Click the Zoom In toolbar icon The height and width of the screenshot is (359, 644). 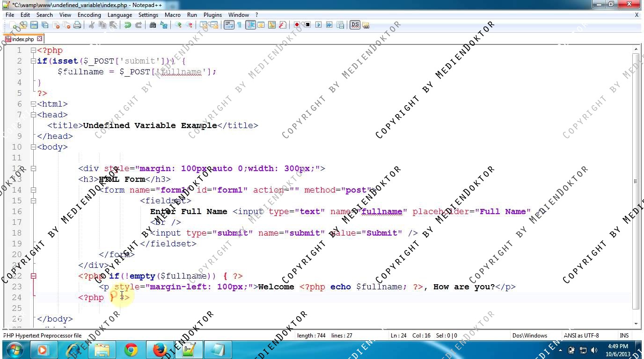coord(178,25)
